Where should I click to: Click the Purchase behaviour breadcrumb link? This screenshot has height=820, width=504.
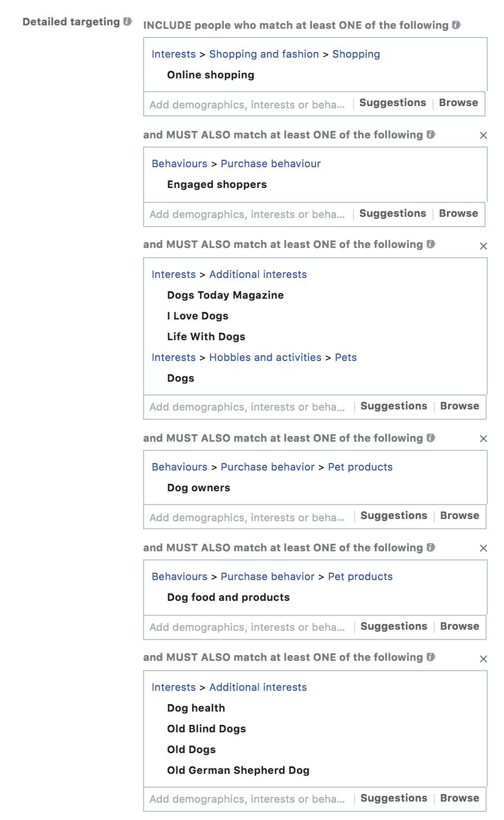270,164
